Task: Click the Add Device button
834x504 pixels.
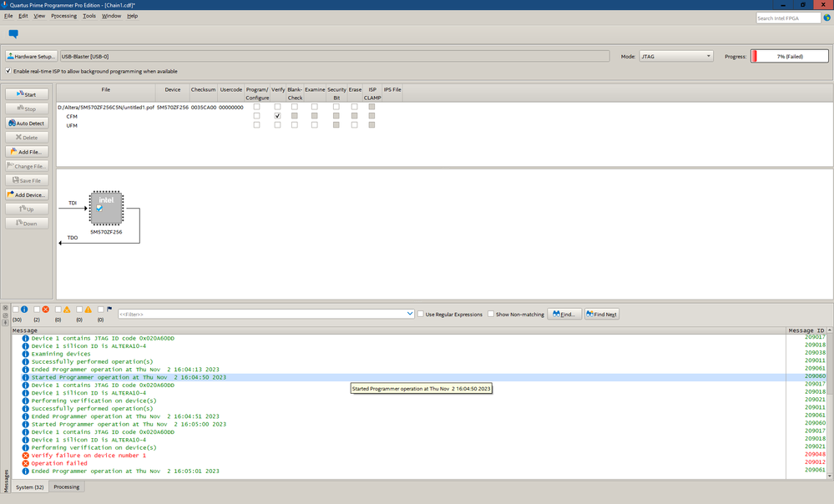Action: pos(27,194)
